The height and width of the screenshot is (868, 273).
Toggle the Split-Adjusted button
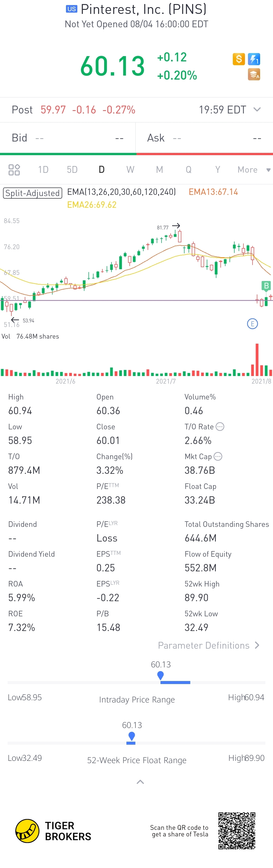coord(33,193)
